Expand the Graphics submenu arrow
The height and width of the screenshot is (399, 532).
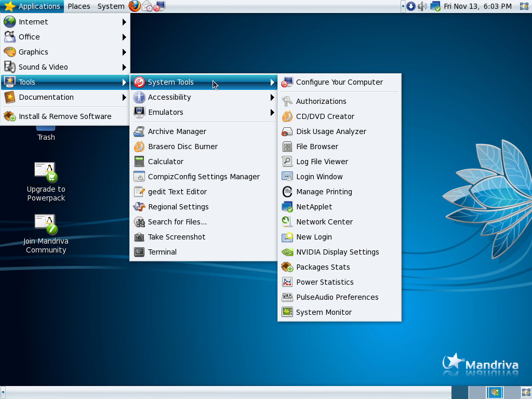[x=124, y=52]
